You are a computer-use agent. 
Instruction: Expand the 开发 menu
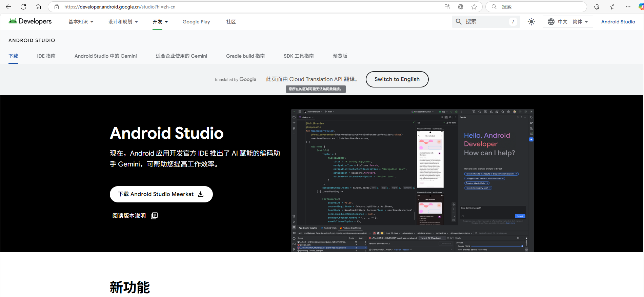point(160,22)
